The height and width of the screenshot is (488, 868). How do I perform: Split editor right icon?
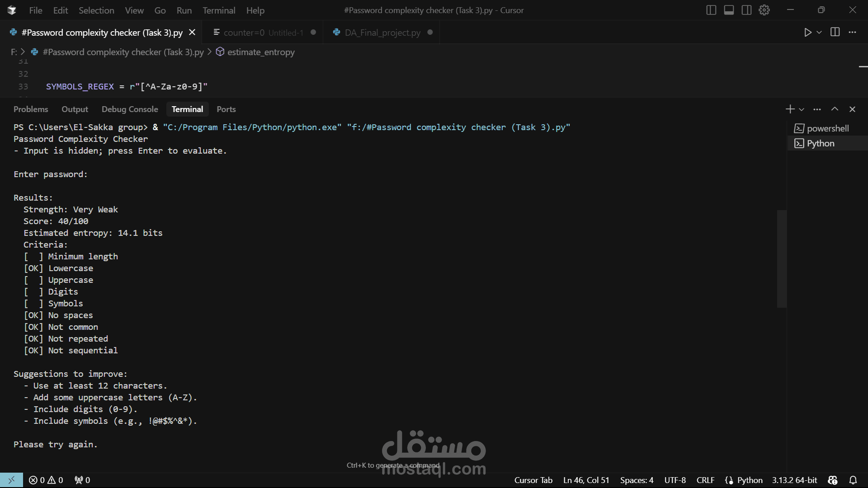pos(835,32)
